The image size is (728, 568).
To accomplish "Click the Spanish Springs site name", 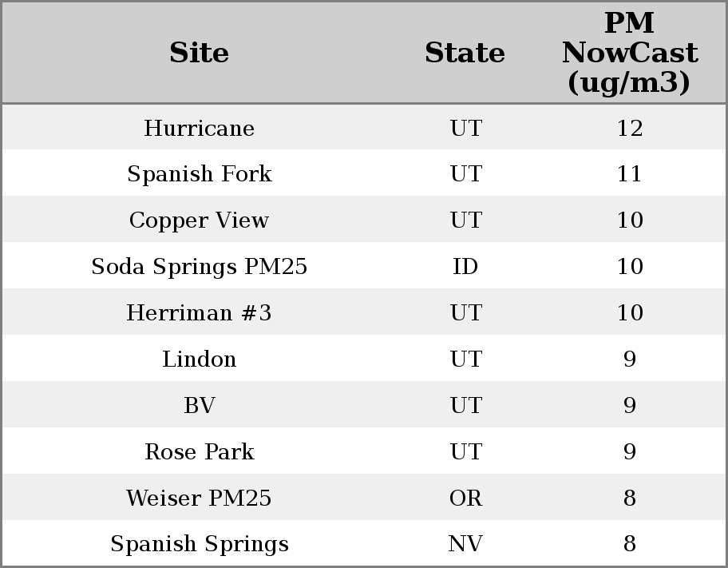I will (199, 544).
